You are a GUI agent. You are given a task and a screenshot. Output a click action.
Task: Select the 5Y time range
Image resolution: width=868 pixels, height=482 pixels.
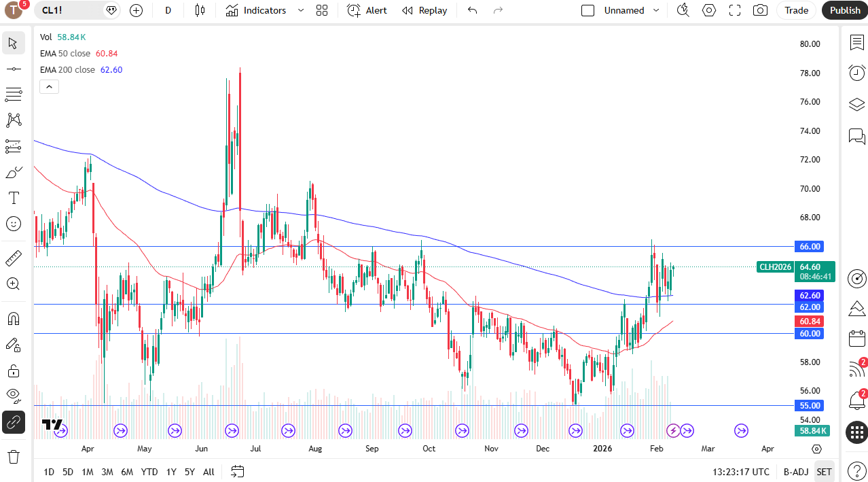(x=189, y=472)
